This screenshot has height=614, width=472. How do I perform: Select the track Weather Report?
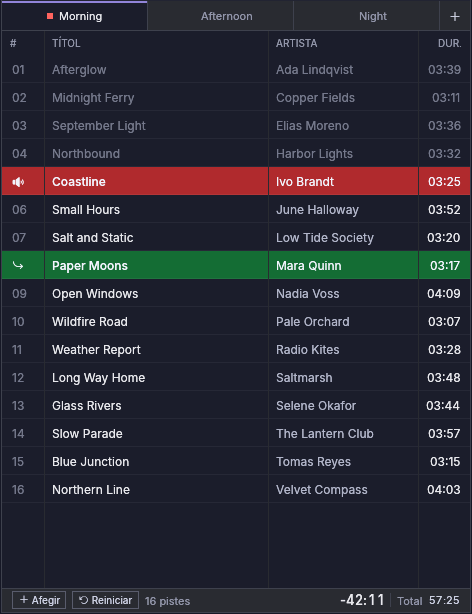[x=236, y=349]
